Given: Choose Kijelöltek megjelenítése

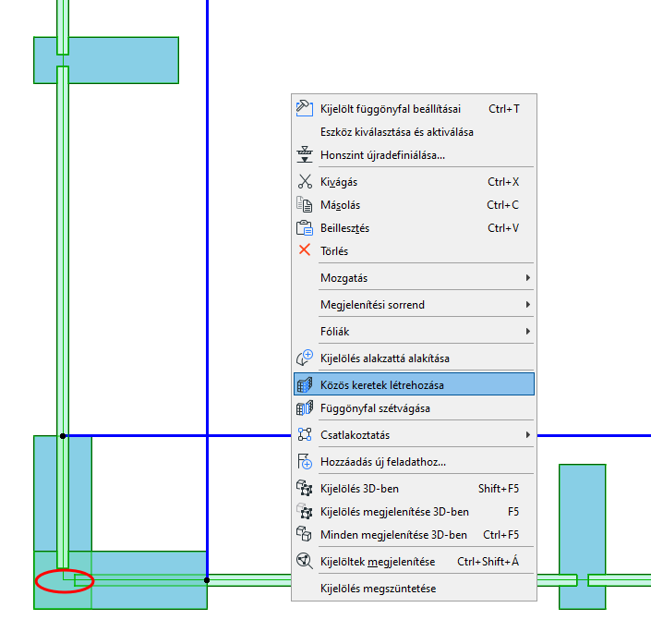Looking at the screenshot, I should coord(414,562).
